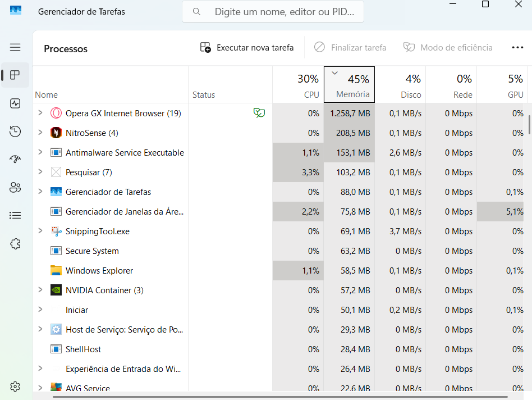Click Executar nova tarefa button

point(247,48)
